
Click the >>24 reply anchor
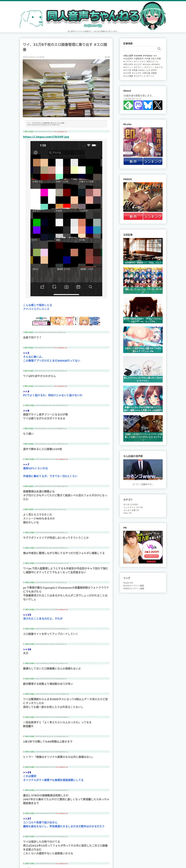point(27,772)
